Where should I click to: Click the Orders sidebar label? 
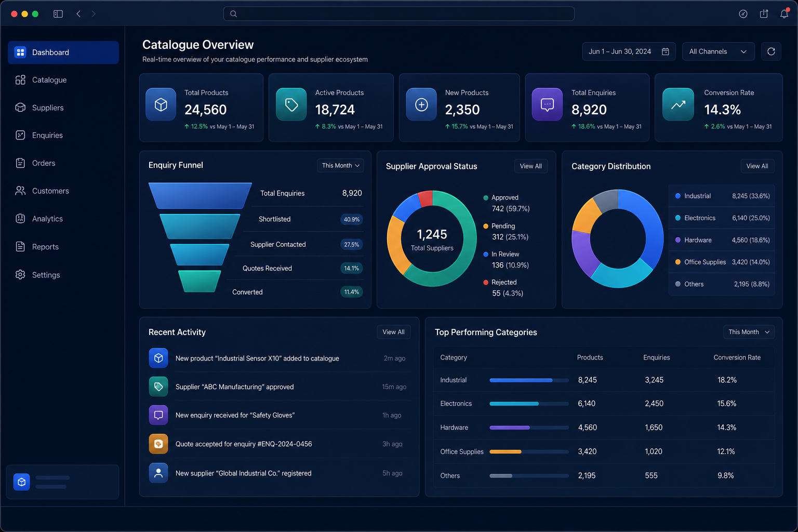click(44, 163)
